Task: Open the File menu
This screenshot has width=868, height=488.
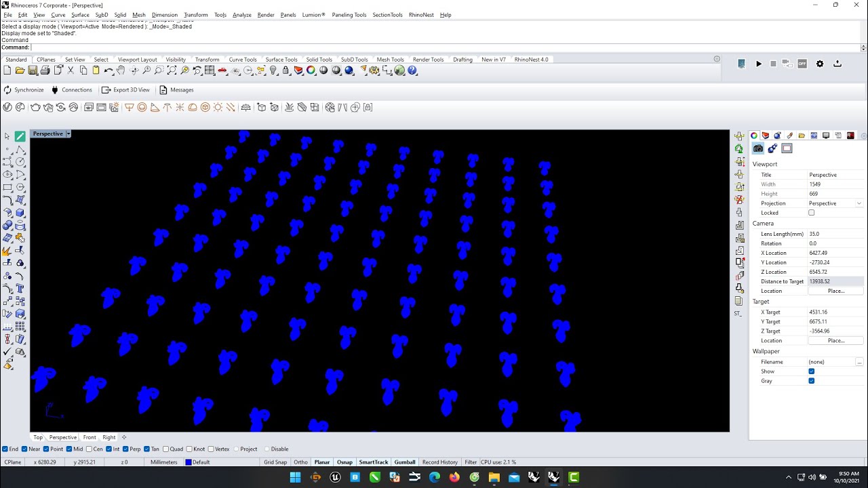Action: pyautogui.click(x=8, y=15)
